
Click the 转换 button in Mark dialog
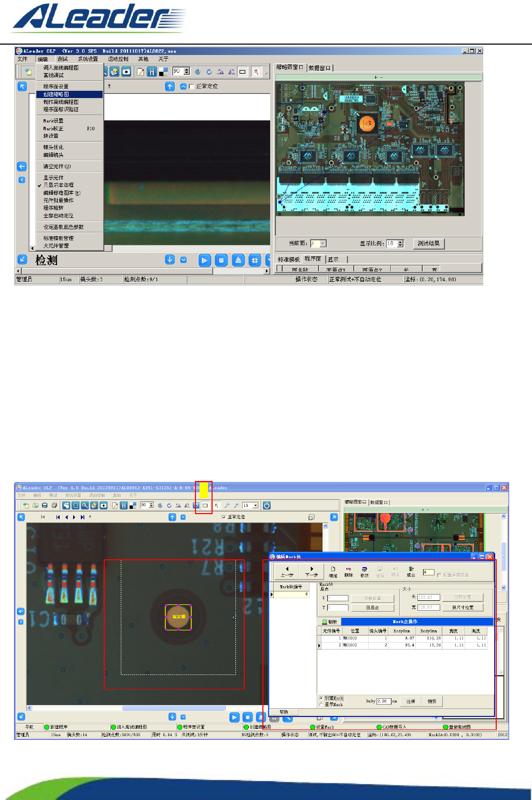pyautogui.click(x=432, y=701)
